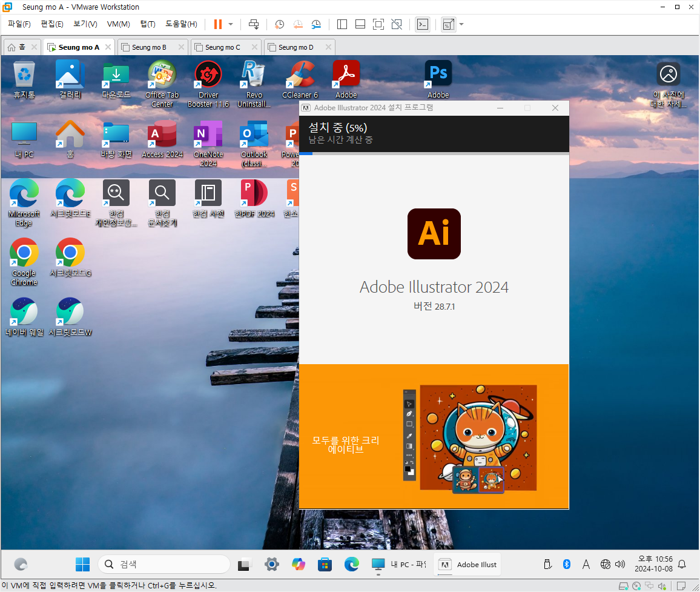Screen dimensions: 700x592
Task: Open the 홈 house icon on desktop
Action: 70,139
